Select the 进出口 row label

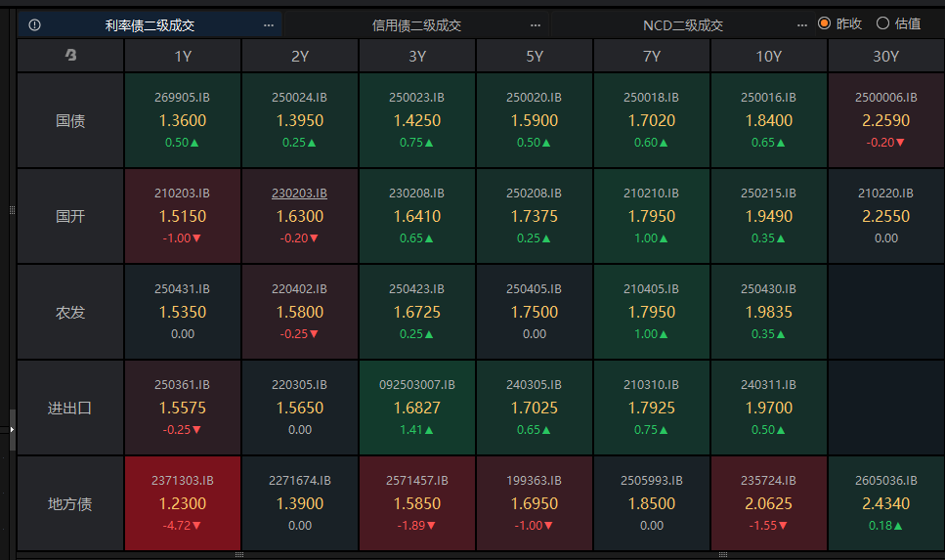tap(70, 409)
